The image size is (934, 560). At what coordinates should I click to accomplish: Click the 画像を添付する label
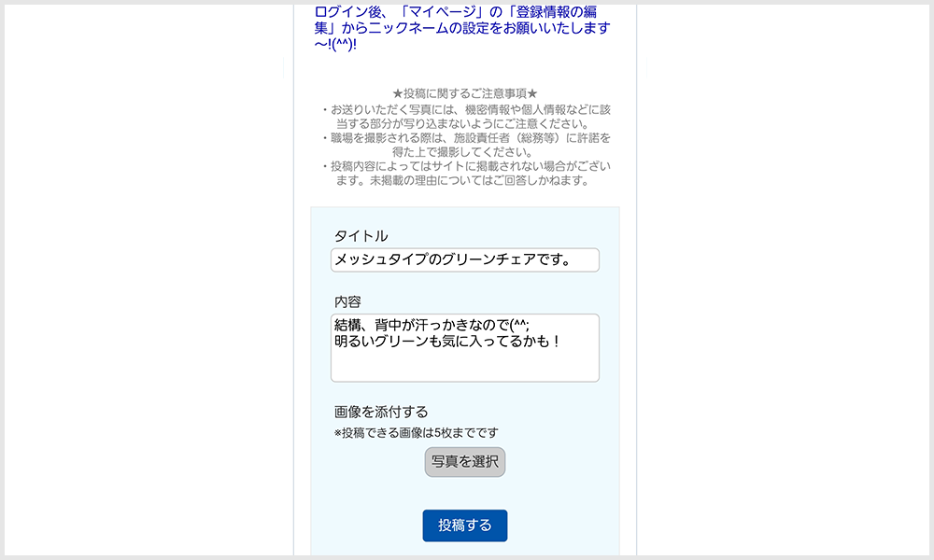(381, 412)
